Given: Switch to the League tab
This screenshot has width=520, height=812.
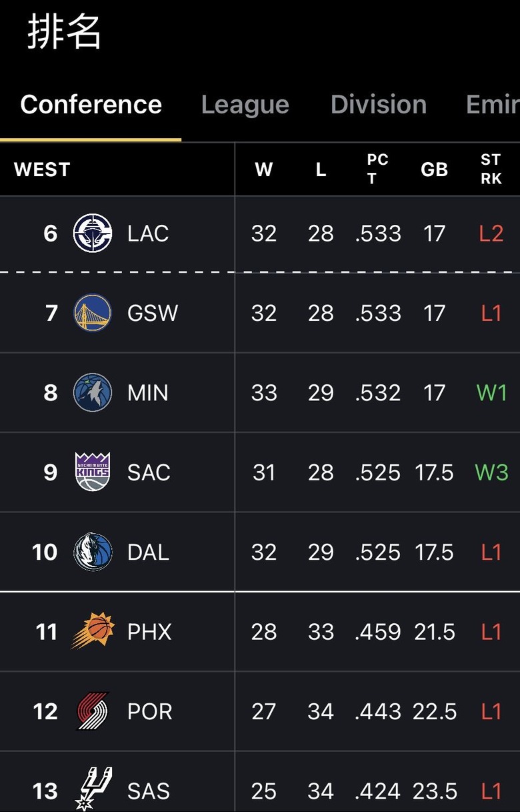Looking at the screenshot, I should pyautogui.click(x=245, y=105).
